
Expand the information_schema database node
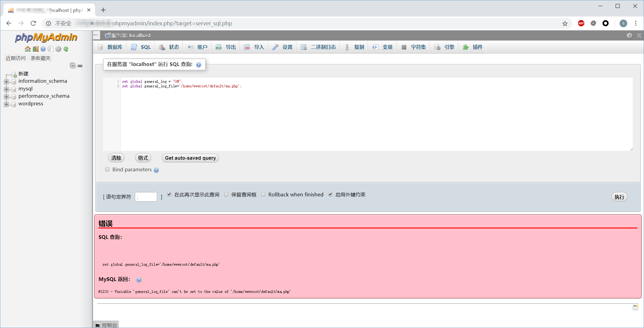(6, 82)
